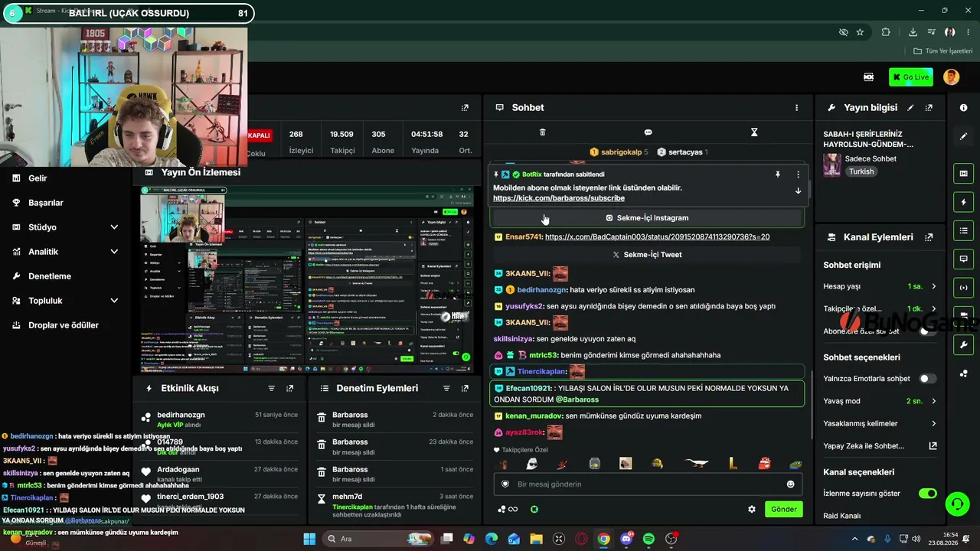Filter the Etkinlik Akışı panel
This screenshot has height=551, width=980.
pyautogui.click(x=271, y=389)
